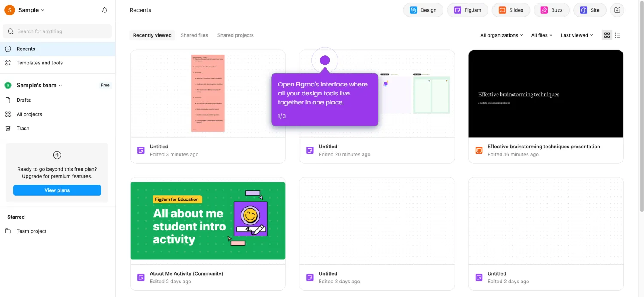The image size is (644, 297).
Task: Open the pink note Untitled thumbnail
Action: pos(208,94)
